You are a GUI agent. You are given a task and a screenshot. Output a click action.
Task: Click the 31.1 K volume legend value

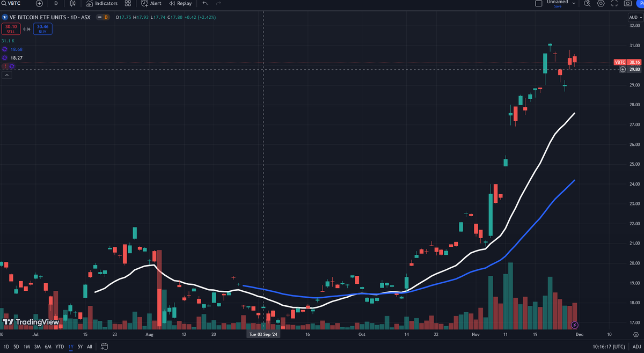(8, 41)
